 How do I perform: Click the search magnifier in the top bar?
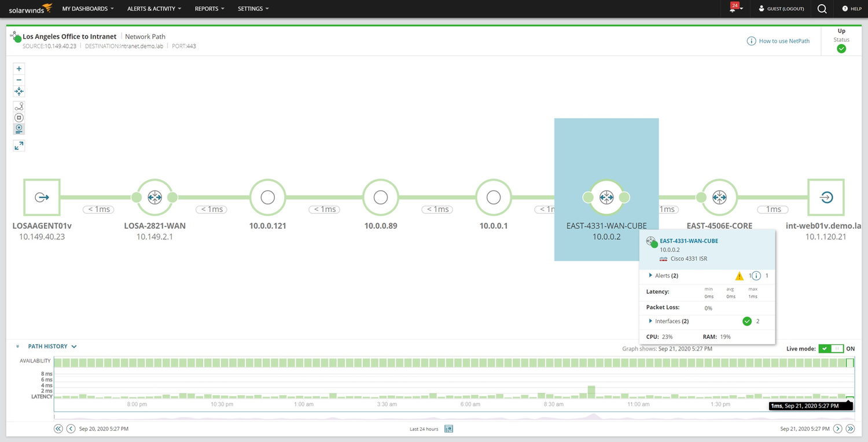pyautogui.click(x=822, y=9)
